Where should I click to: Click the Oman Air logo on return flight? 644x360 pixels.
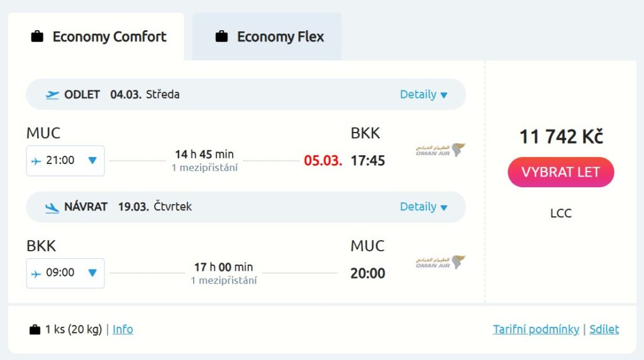coord(440,262)
